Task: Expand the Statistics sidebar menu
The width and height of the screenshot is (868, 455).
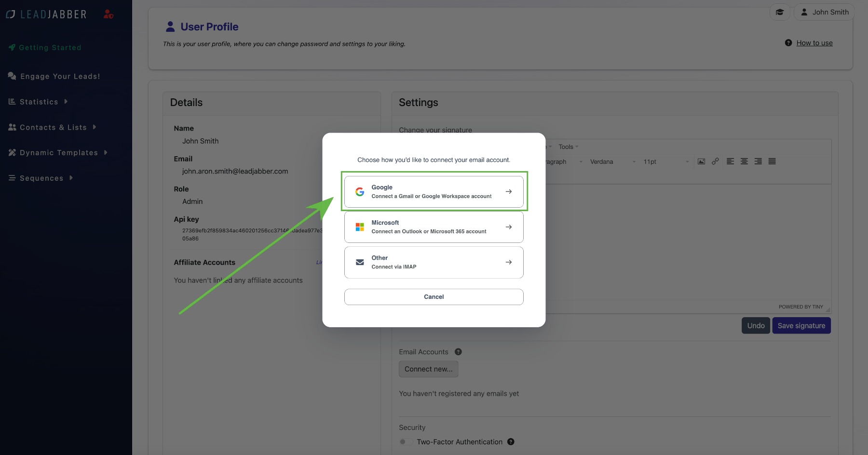Action: [38, 102]
